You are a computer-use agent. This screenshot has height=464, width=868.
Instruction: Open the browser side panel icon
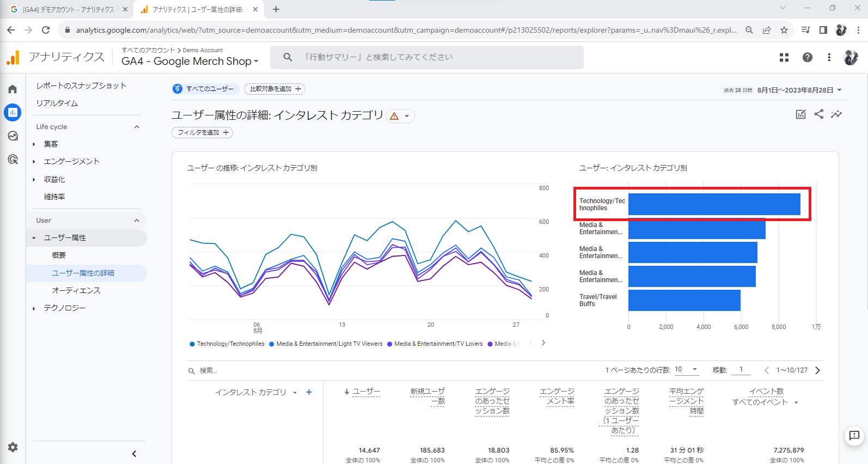[823, 30]
